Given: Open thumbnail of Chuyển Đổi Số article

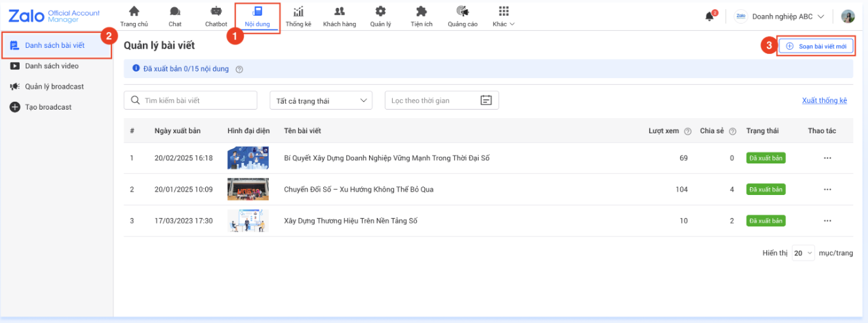Looking at the screenshot, I should pyautogui.click(x=248, y=189).
